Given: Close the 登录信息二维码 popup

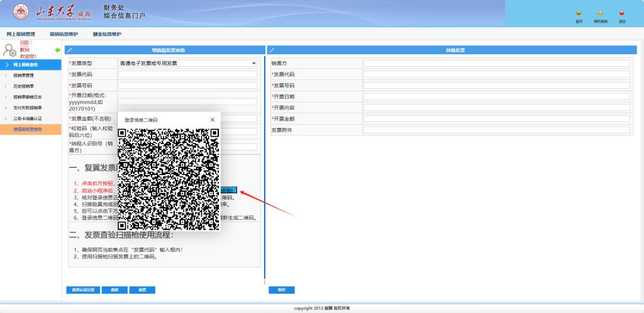Looking at the screenshot, I should pos(213,120).
